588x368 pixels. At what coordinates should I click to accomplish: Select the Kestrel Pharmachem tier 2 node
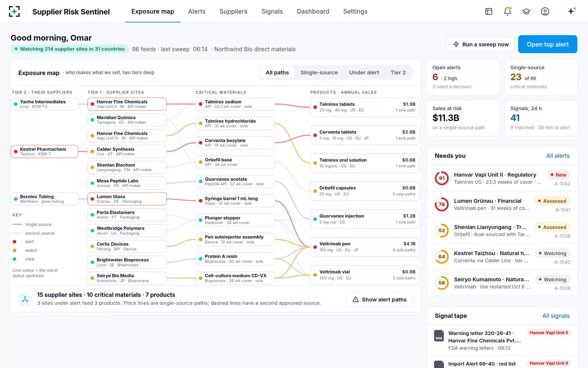tap(45, 152)
